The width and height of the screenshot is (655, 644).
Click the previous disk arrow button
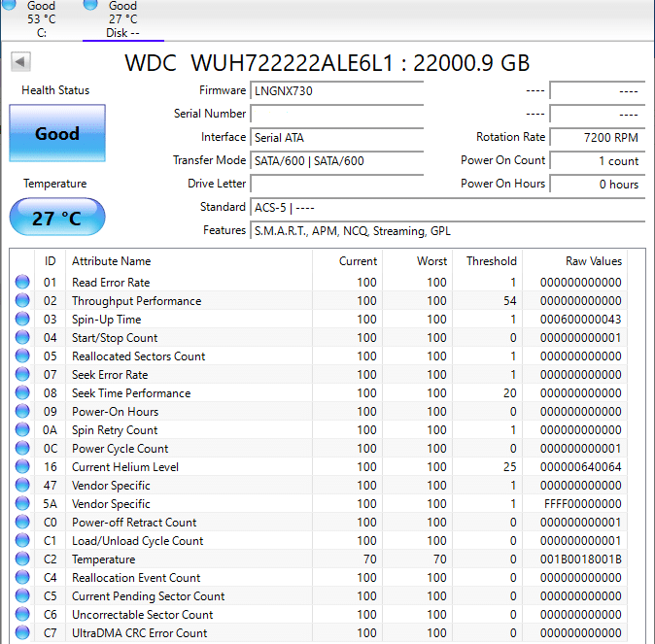pos(20,62)
